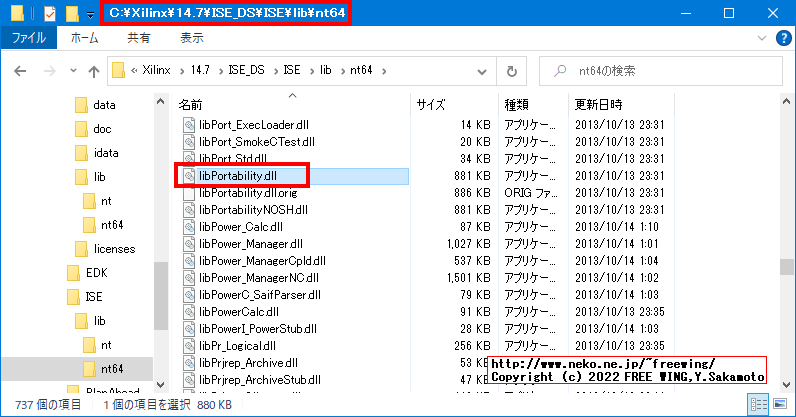
Task: Click the Back navigation arrow
Action: (20, 71)
